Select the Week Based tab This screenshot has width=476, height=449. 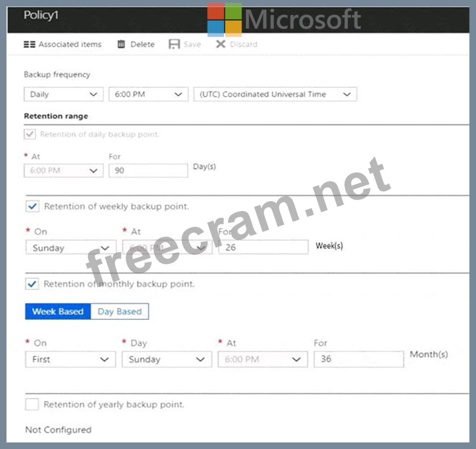click(x=58, y=311)
